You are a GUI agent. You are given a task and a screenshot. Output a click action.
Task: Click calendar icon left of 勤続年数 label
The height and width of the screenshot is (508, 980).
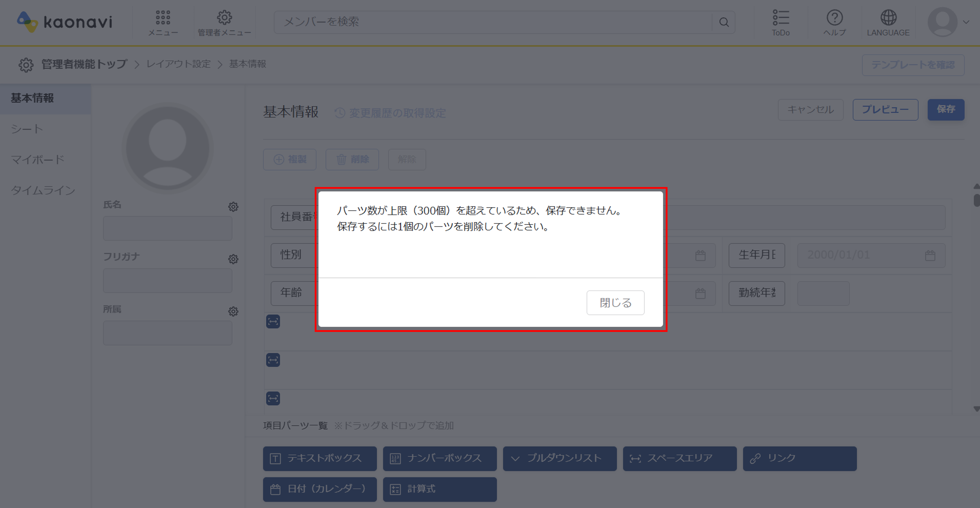700,293
